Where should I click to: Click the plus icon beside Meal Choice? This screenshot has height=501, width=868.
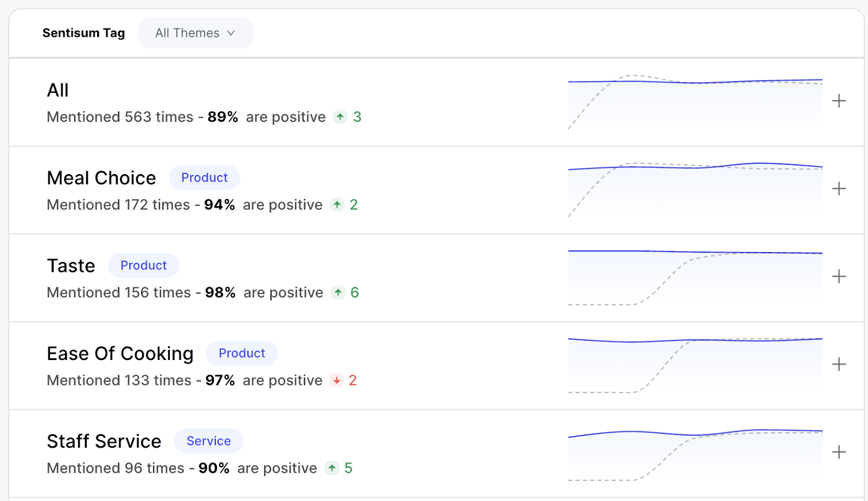tap(839, 189)
